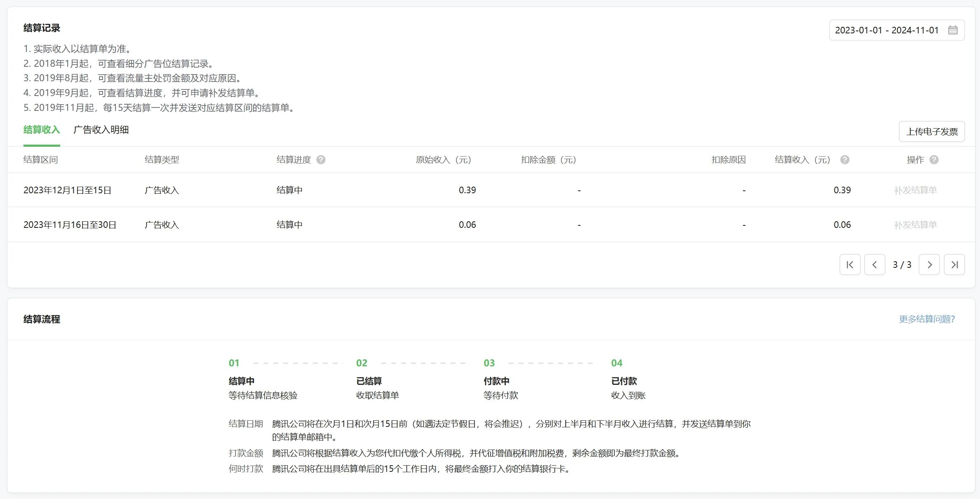Go to previous page of records
Viewport: 980px width, 499px height.
874,265
